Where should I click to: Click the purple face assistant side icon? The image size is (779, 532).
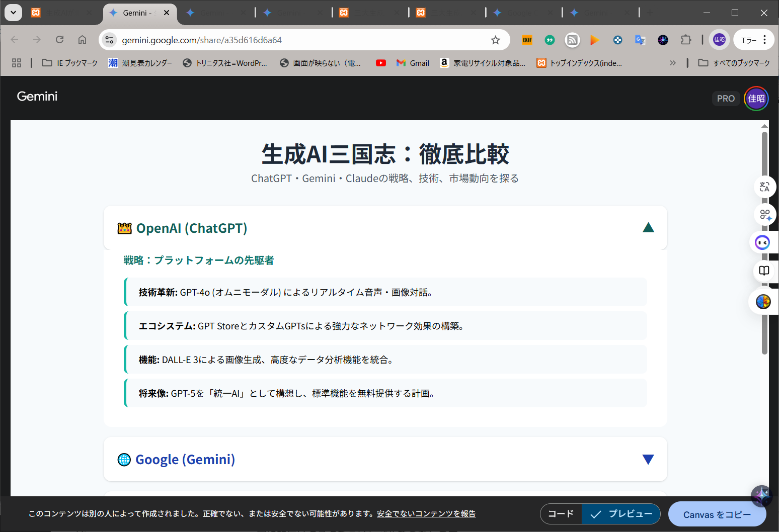pos(762,243)
